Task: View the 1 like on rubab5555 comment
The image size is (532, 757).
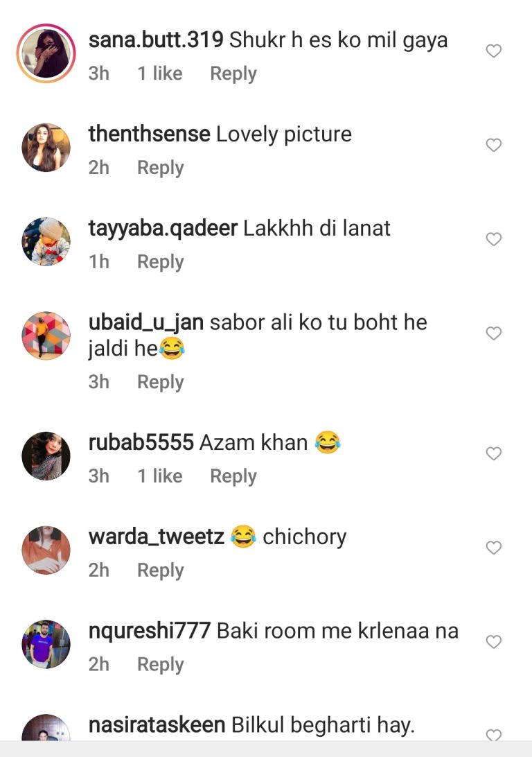Action: (160, 476)
